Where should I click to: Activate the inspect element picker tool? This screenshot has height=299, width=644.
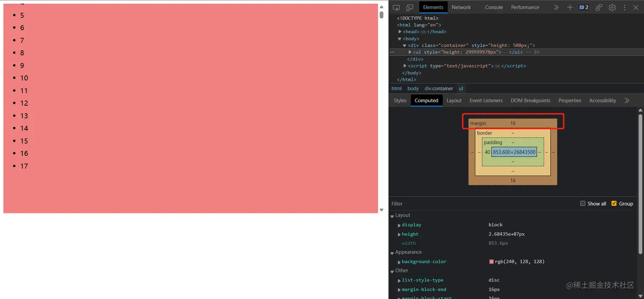(x=396, y=8)
